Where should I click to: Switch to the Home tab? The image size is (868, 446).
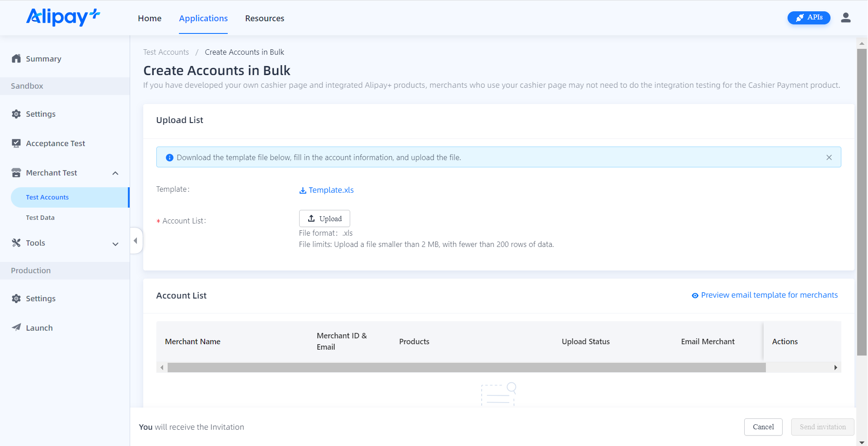150,18
